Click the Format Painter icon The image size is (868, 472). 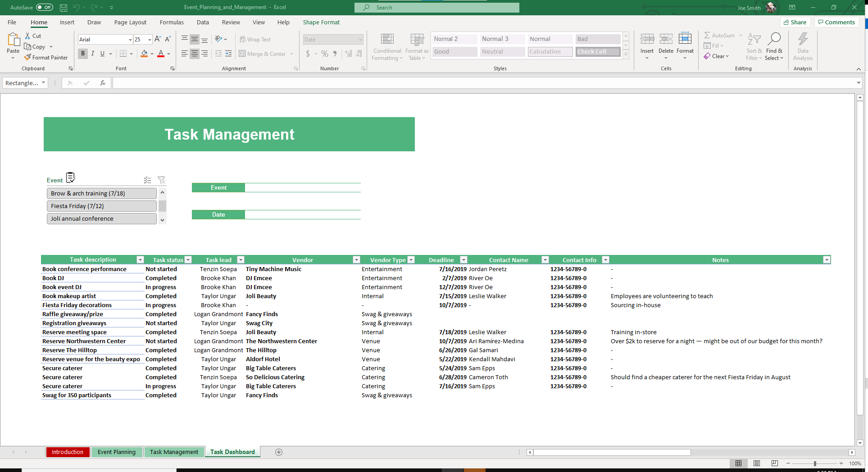28,58
